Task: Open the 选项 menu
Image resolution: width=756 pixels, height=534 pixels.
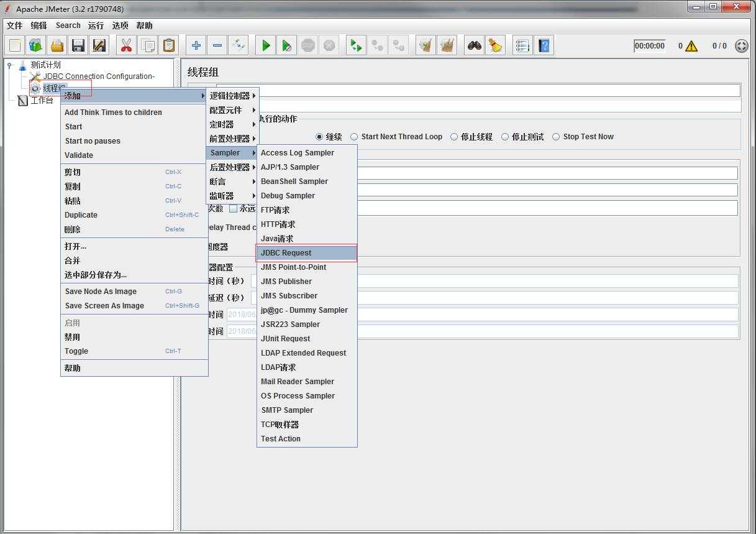Action: [x=120, y=25]
